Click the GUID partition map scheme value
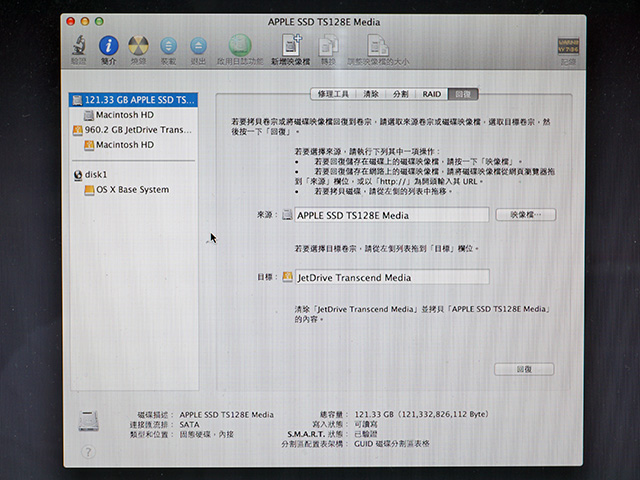The image size is (640, 480). [x=392, y=444]
